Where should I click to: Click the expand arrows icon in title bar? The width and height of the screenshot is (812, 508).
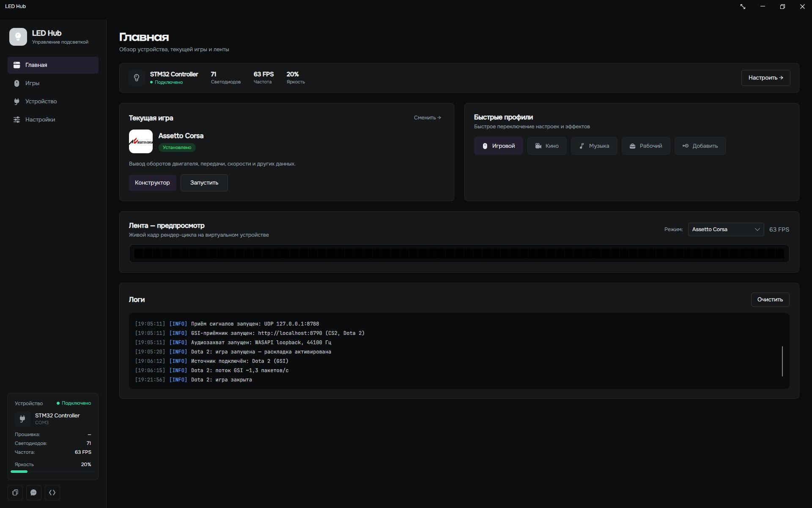[743, 6]
